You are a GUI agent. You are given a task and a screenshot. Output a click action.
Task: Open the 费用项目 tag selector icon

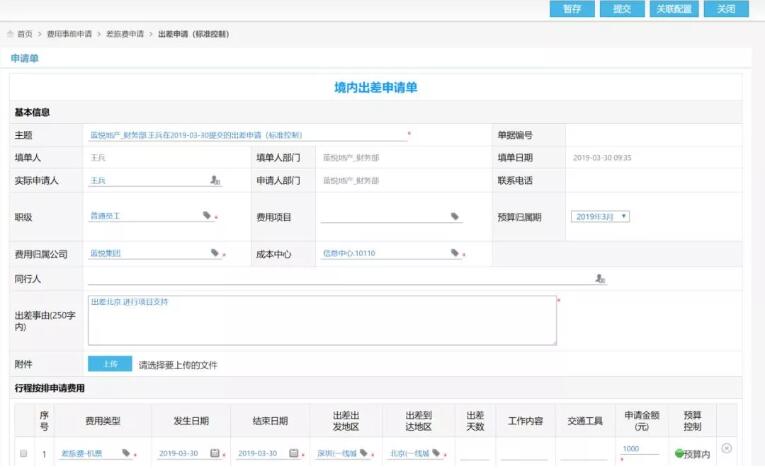[x=454, y=215]
